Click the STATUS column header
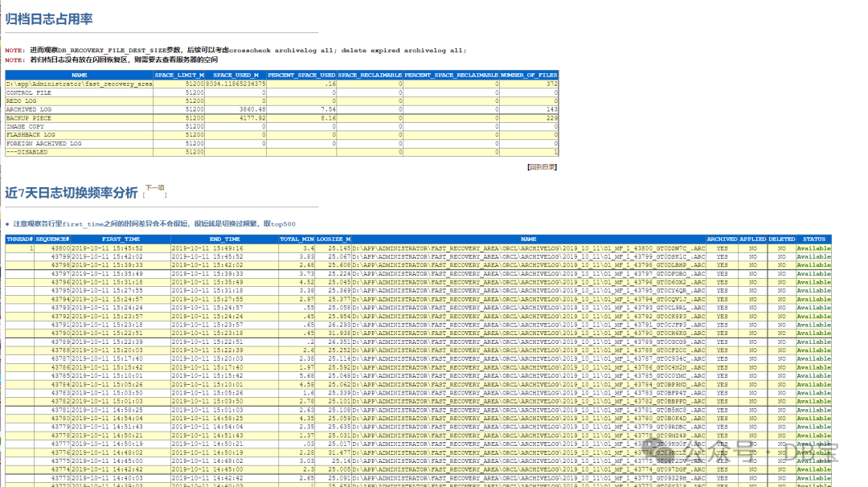Image resolution: width=868 pixels, height=487 pixels. [813, 239]
